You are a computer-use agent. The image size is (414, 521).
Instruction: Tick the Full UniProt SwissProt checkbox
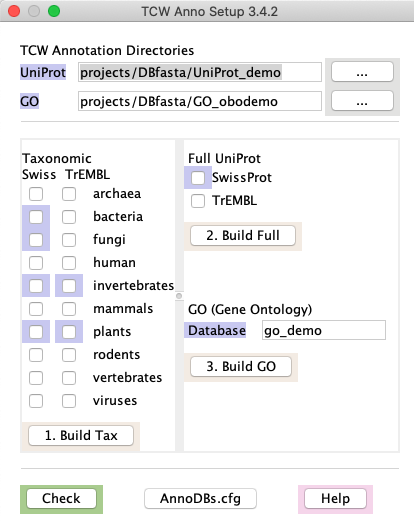[x=198, y=178]
